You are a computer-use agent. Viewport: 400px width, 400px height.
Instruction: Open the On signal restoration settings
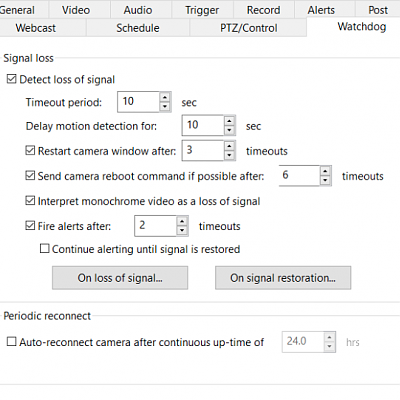pyautogui.click(x=283, y=278)
